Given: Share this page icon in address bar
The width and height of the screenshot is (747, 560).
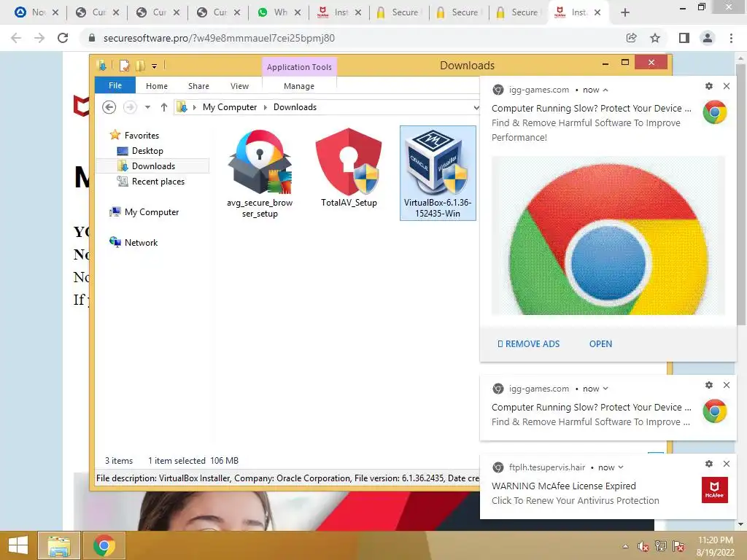Looking at the screenshot, I should 631,38.
